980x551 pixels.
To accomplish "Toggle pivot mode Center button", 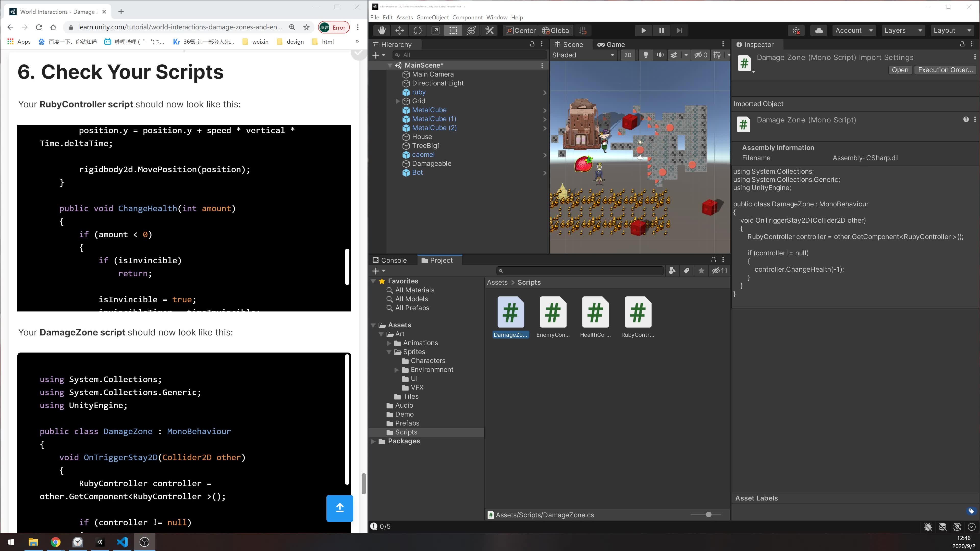I will pos(520,30).
